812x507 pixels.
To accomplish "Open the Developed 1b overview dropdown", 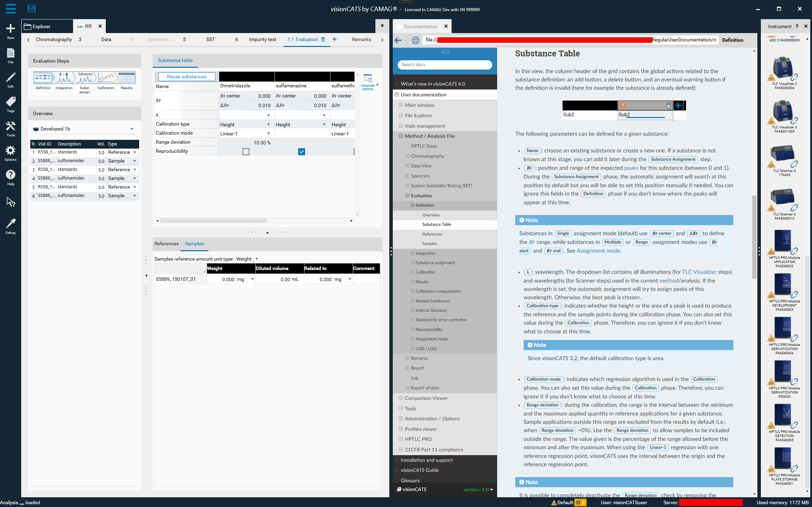I will click(x=132, y=129).
